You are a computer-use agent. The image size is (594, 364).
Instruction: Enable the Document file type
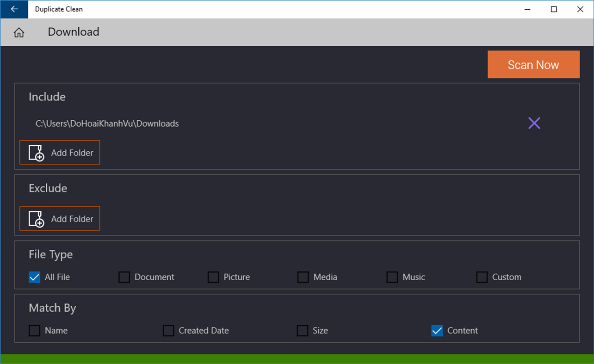tap(124, 277)
